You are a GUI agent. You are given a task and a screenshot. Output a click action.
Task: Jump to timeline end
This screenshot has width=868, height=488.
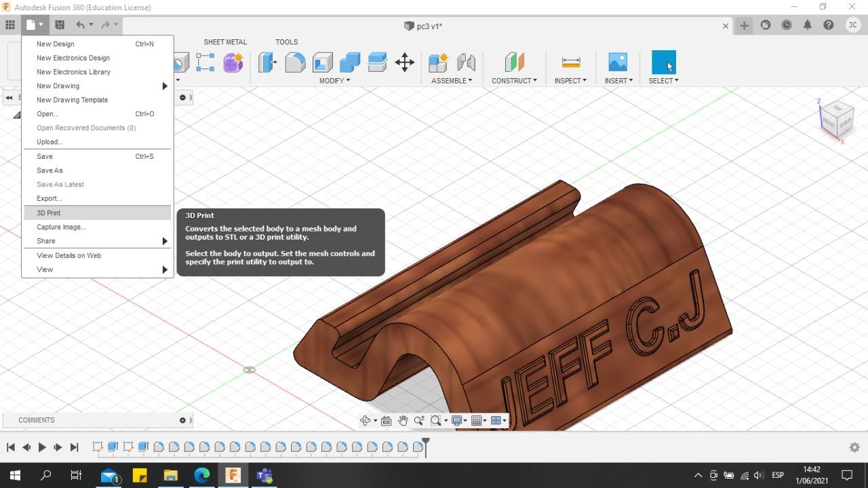coord(75,447)
